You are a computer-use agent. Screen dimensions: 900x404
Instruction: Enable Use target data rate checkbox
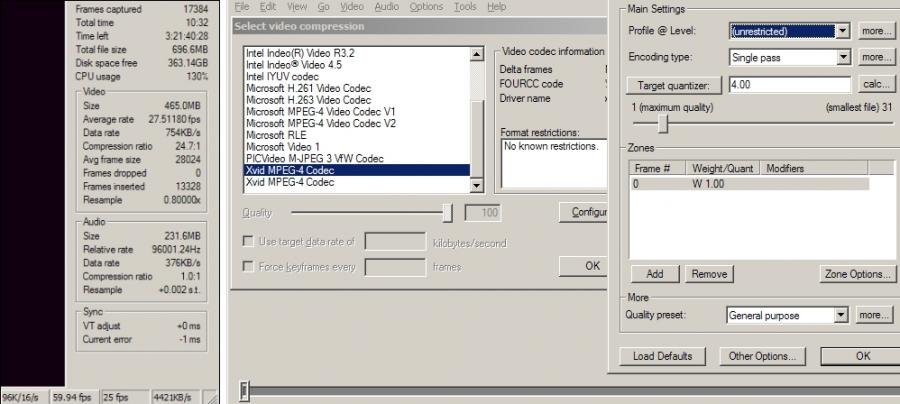248,242
